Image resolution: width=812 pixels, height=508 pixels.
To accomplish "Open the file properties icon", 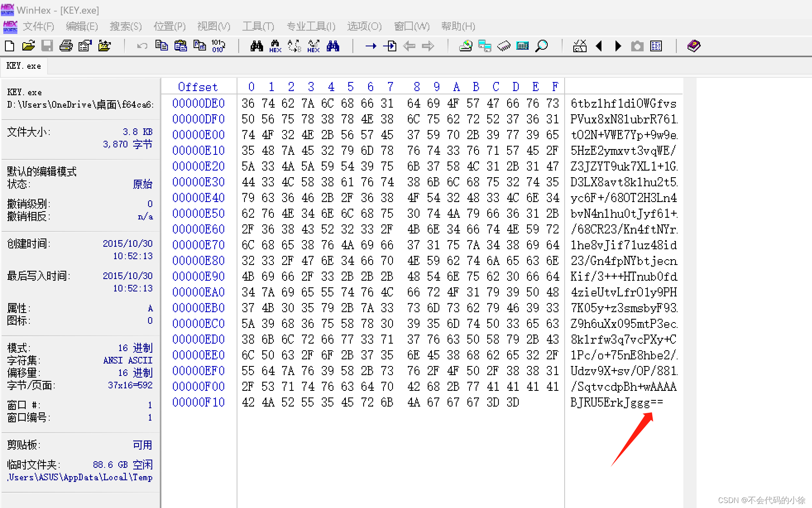I will [x=85, y=46].
